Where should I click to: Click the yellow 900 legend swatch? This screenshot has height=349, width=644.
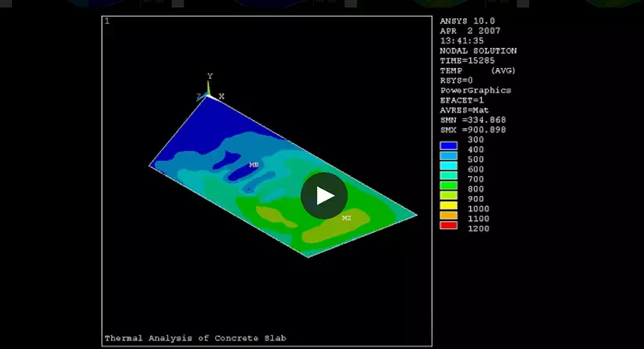pyautogui.click(x=449, y=205)
